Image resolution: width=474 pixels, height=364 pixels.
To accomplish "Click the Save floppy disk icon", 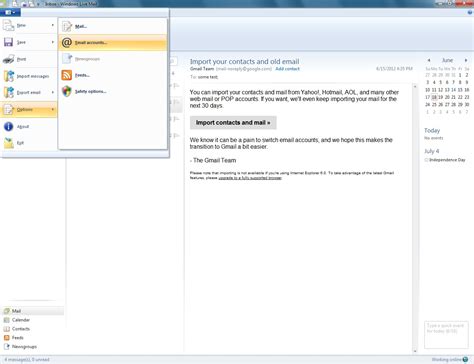I will pyautogui.click(x=8, y=42).
